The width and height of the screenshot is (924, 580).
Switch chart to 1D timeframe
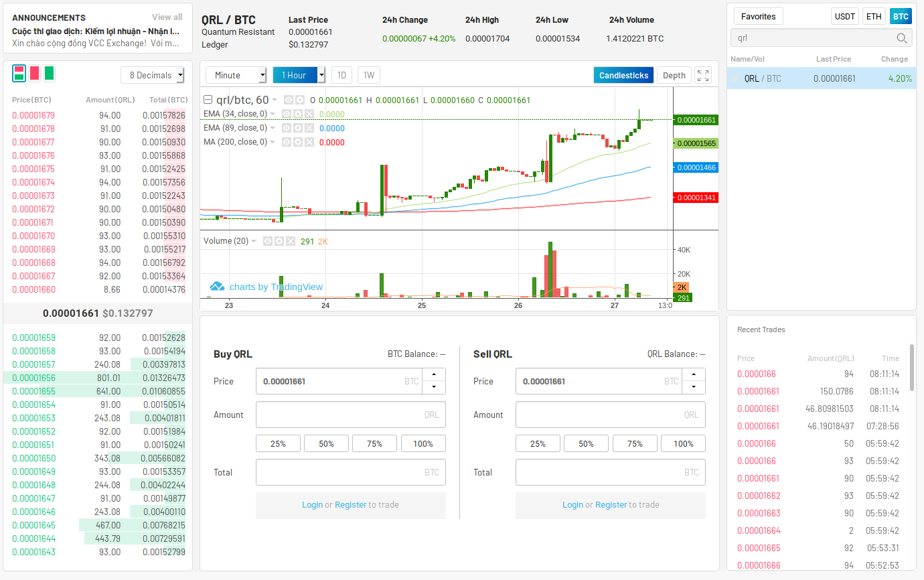coord(341,75)
